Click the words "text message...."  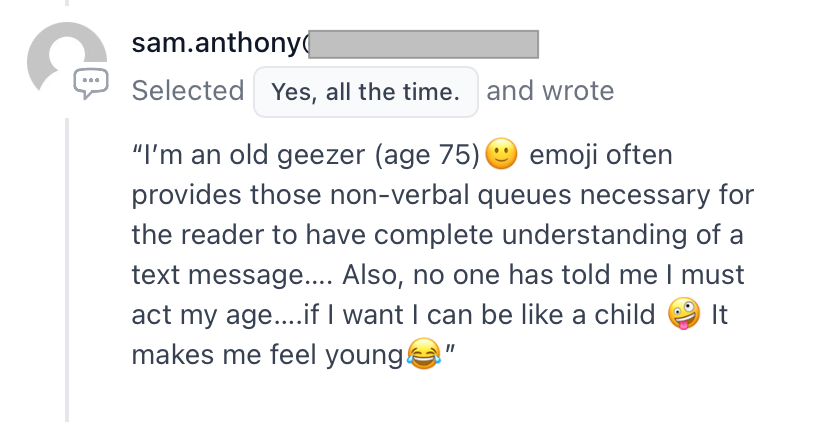pyautogui.click(x=232, y=276)
